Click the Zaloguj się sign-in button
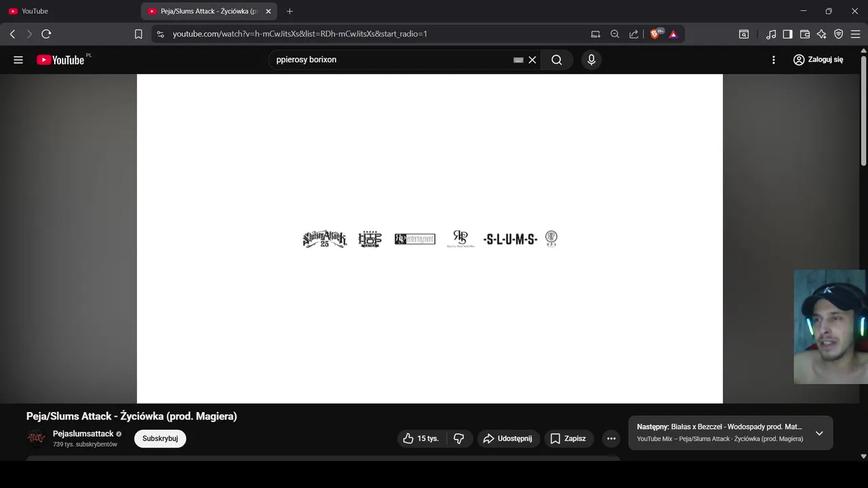The height and width of the screenshot is (488, 868). click(x=818, y=60)
